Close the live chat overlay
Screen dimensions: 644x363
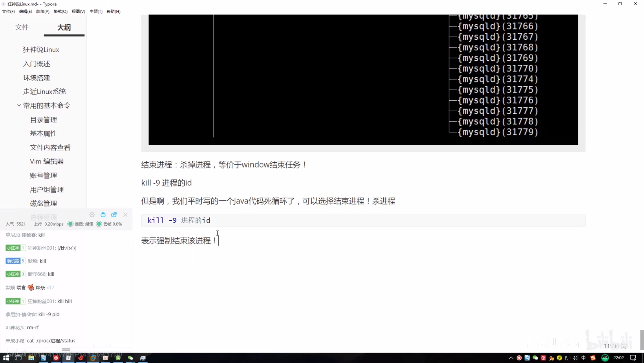click(125, 215)
